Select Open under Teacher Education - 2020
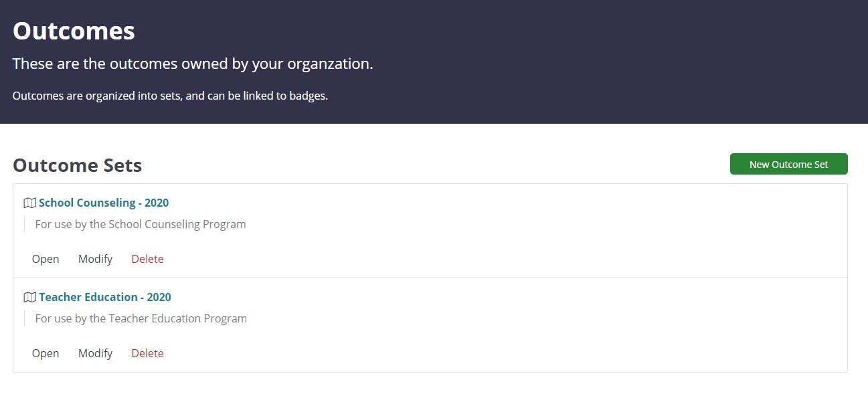This screenshot has width=868, height=402. [46, 353]
